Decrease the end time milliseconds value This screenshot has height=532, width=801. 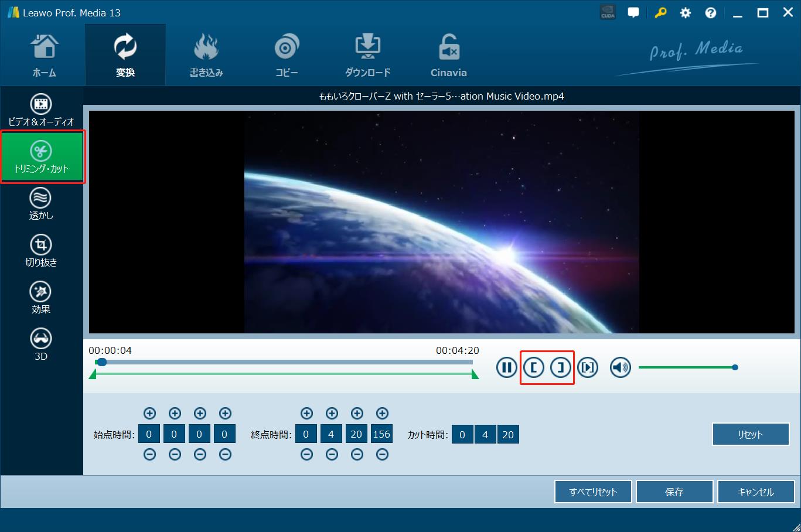point(382,454)
